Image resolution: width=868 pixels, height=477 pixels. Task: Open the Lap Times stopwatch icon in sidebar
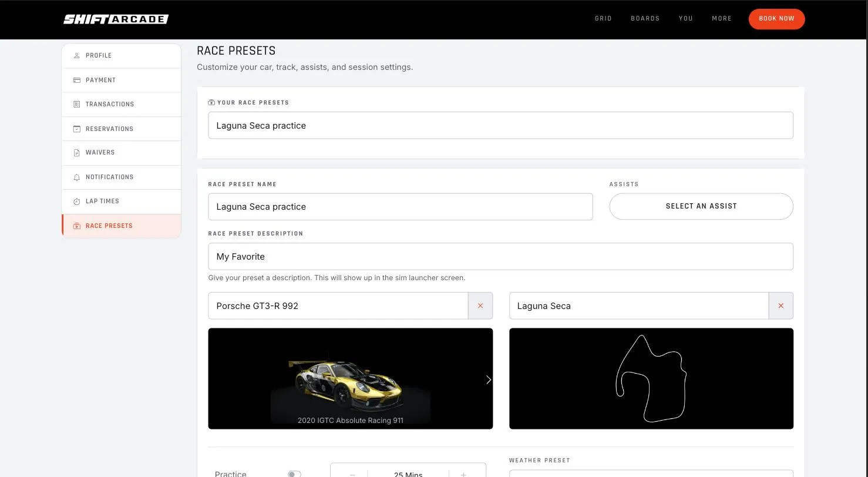[76, 201]
